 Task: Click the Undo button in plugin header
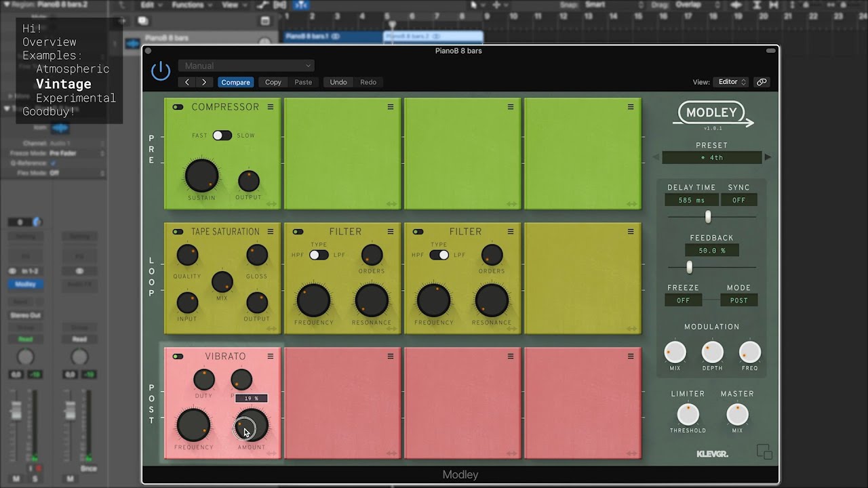click(x=338, y=82)
